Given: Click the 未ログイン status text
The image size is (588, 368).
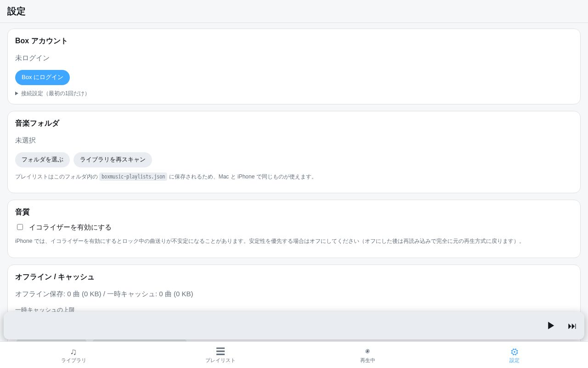Looking at the screenshot, I should (32, 58).
